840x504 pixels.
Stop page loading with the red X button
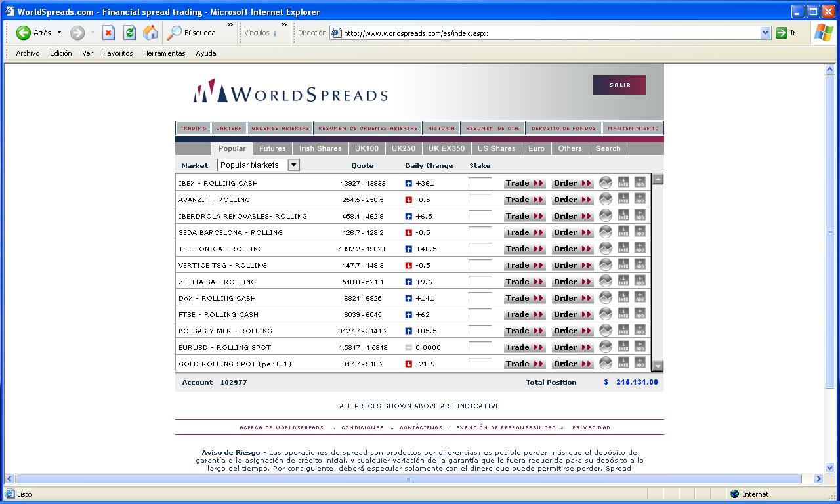pyautogui.click(x=109, y=33)
